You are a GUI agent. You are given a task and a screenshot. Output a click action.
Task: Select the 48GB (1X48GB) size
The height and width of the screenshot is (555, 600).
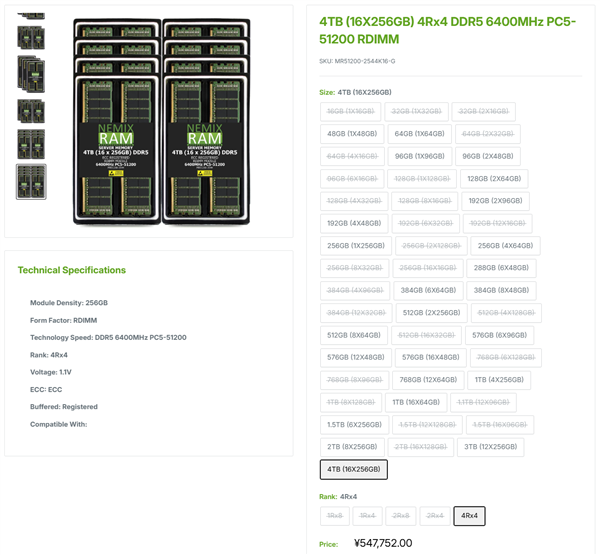[x=351, y=133]
